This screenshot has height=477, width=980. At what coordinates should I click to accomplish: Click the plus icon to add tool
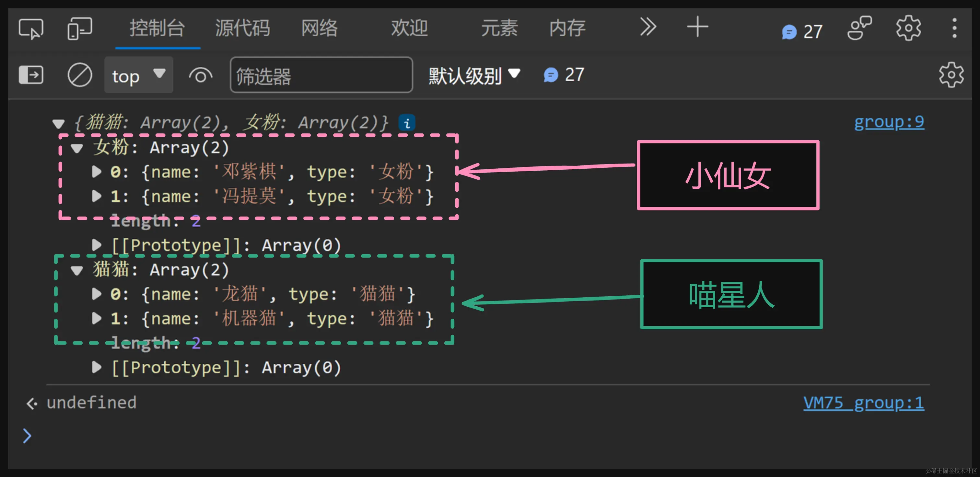(x=697, y=27)
